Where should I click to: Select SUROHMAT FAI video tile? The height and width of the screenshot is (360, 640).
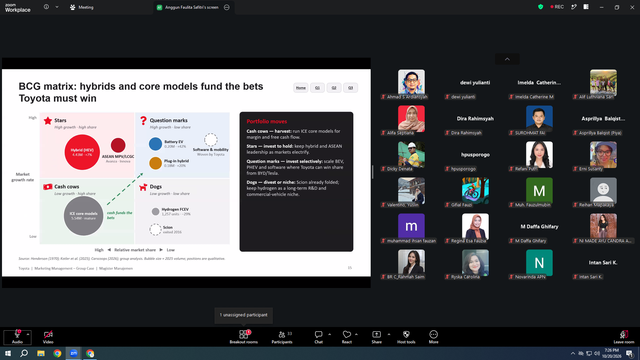(x=539, y=120)
